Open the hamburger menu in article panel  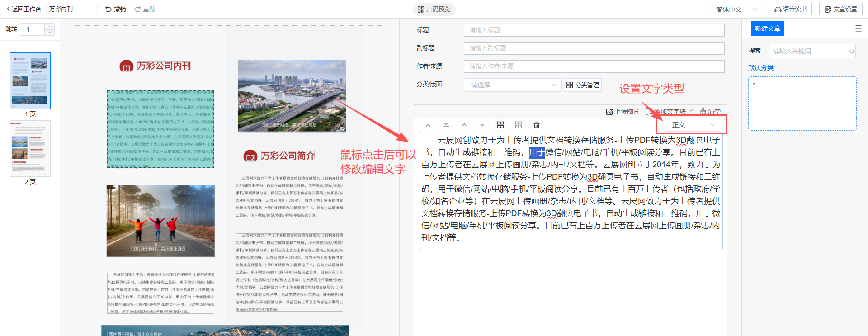(858, 28)
